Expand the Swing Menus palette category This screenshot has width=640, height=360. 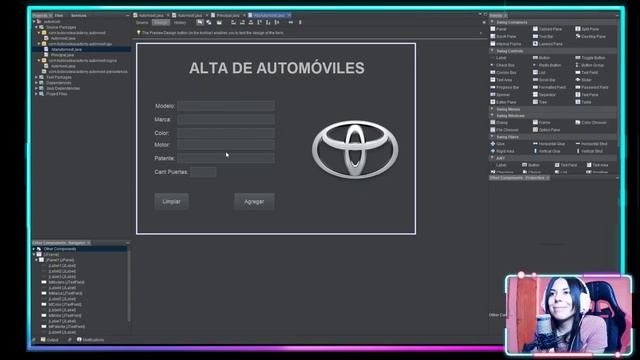coord(492,109)
